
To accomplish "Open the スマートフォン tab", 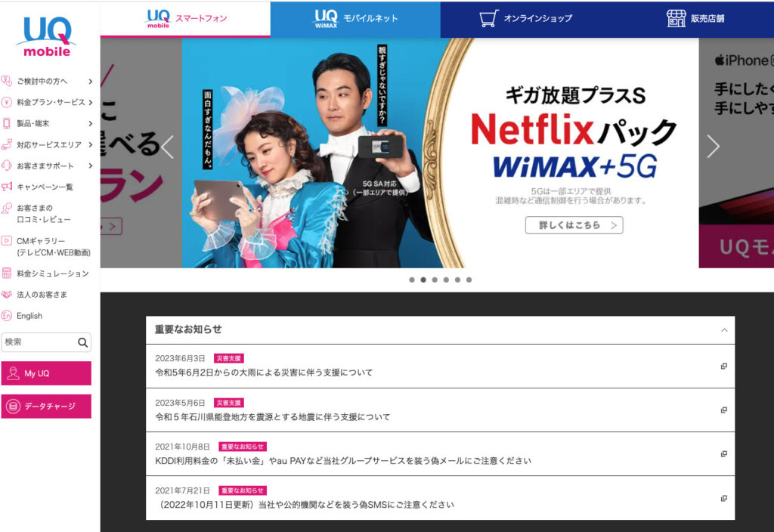I will (185, 18).
